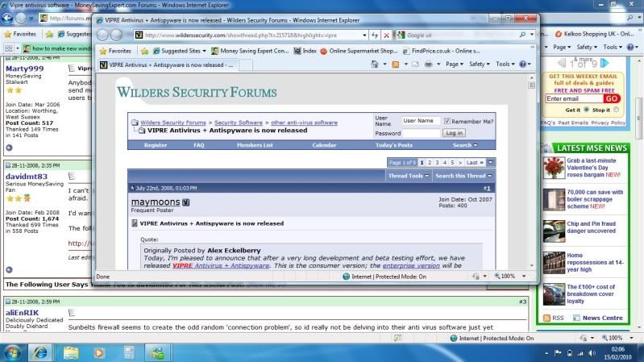
Task: Click the red Stop loading X icon
Action: (386, 35)
